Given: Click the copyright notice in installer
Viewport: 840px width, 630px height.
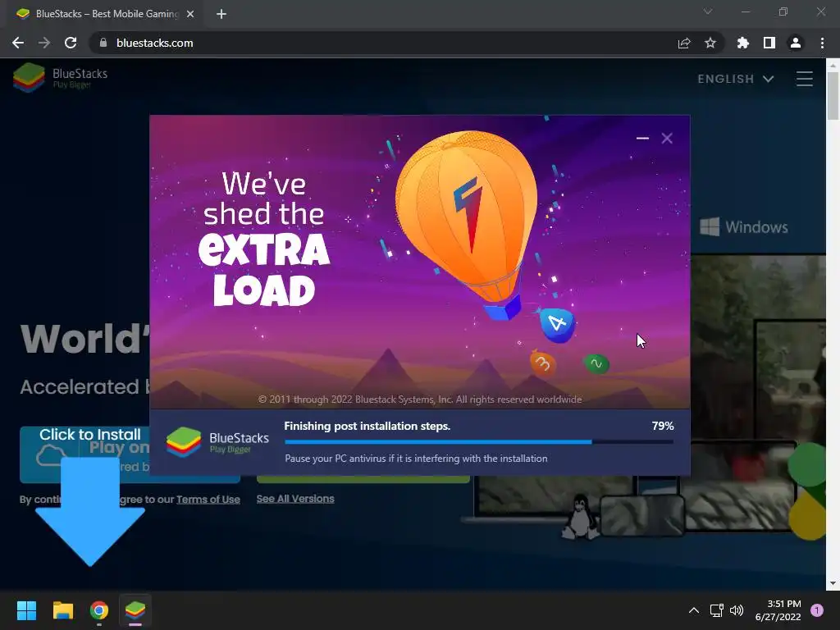Looking at the screenshot, I should 419,399.
